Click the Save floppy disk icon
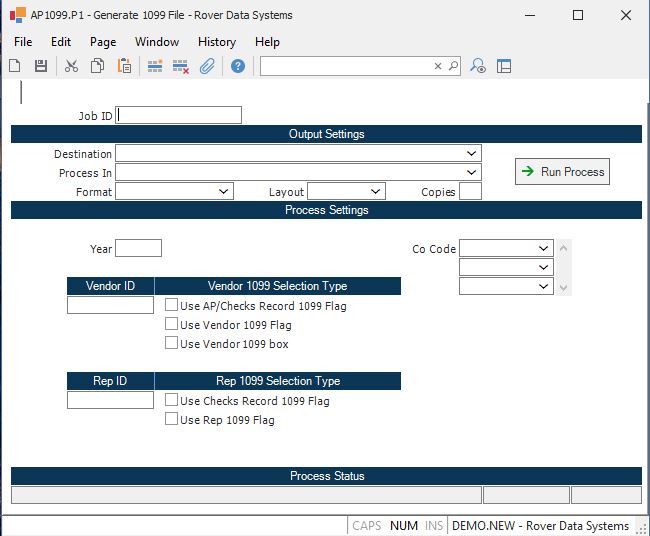650x536 pixels. pos(41,66)
